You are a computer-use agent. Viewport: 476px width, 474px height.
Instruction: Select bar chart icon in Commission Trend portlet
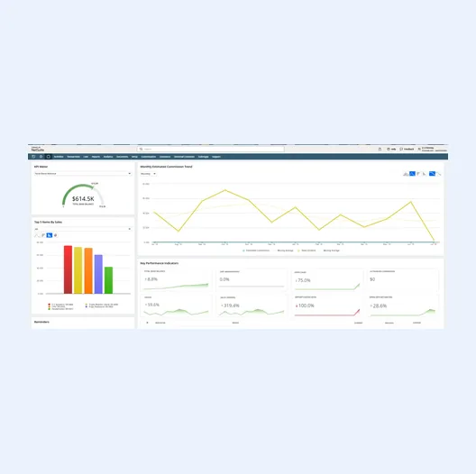(x=418, y=174)
